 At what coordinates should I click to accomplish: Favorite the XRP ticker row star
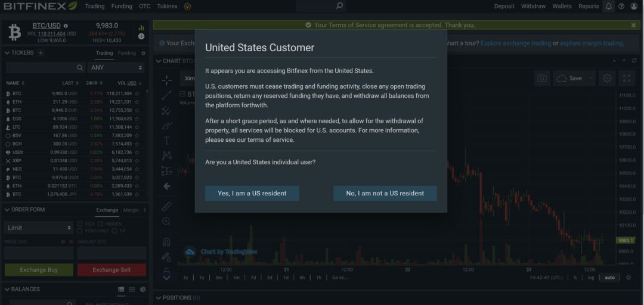coord(137,161)
